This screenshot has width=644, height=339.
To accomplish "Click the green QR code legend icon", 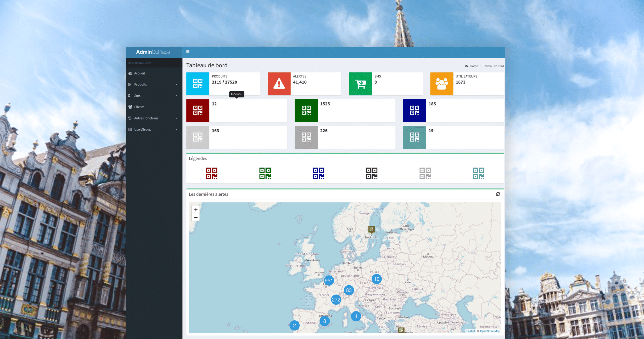I will pos(265,173).
